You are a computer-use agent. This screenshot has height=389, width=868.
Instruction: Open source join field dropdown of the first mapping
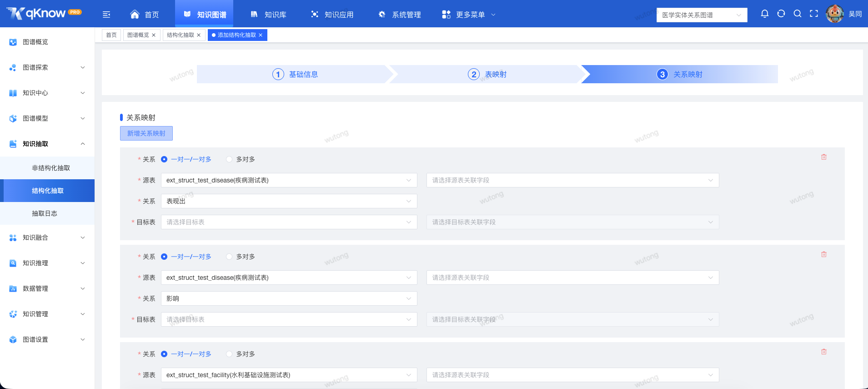pyautogui.click(x=572, y=180)
